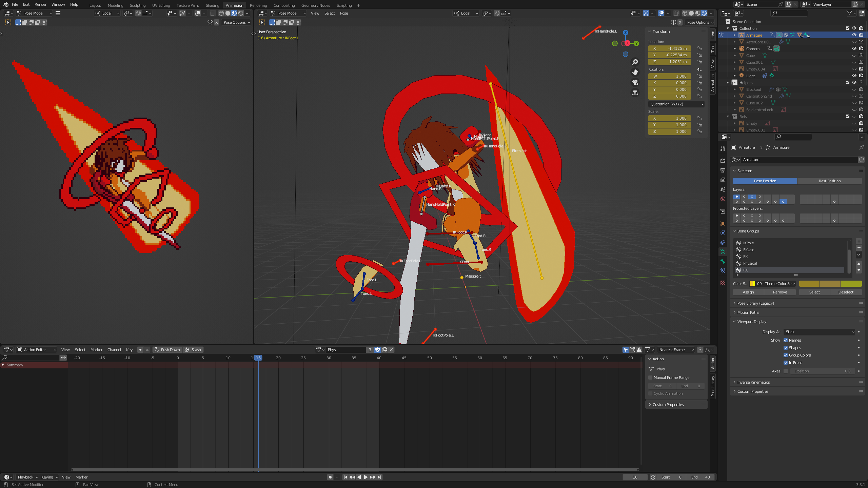Toggle visibility of the Armature object
This screenshot has height=488, width=868.
coord(854,35)
